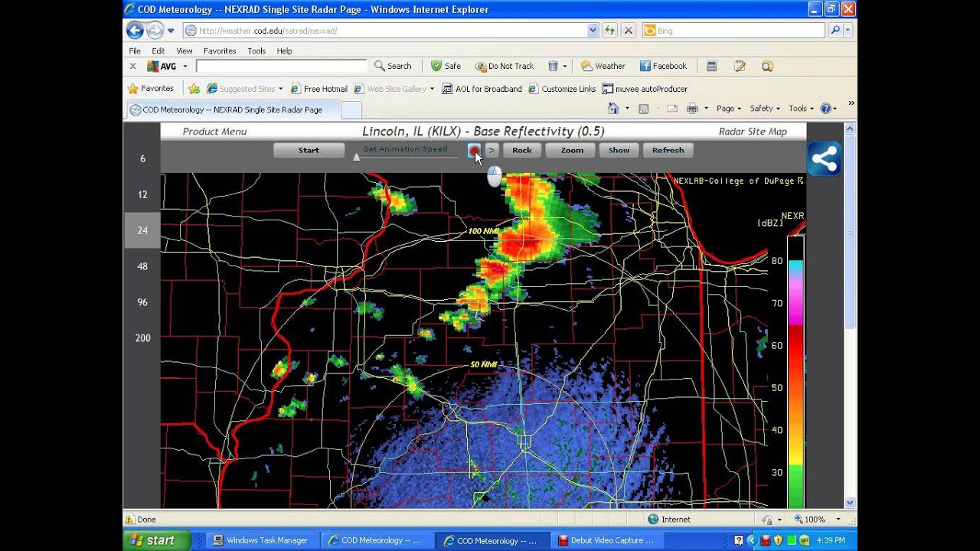
Task: Open the Product Menu link
Action: coord(214,132)
